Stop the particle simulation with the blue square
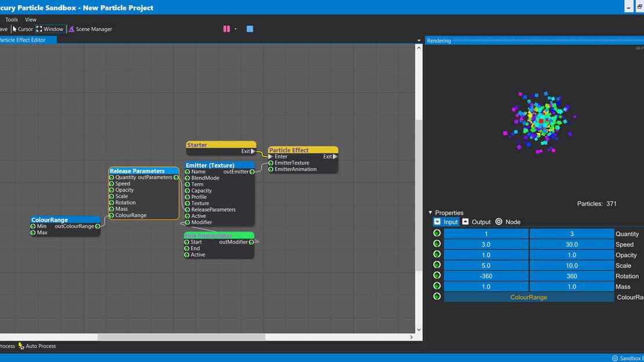This screenshot has width=644, height=362. pos(249,29)
